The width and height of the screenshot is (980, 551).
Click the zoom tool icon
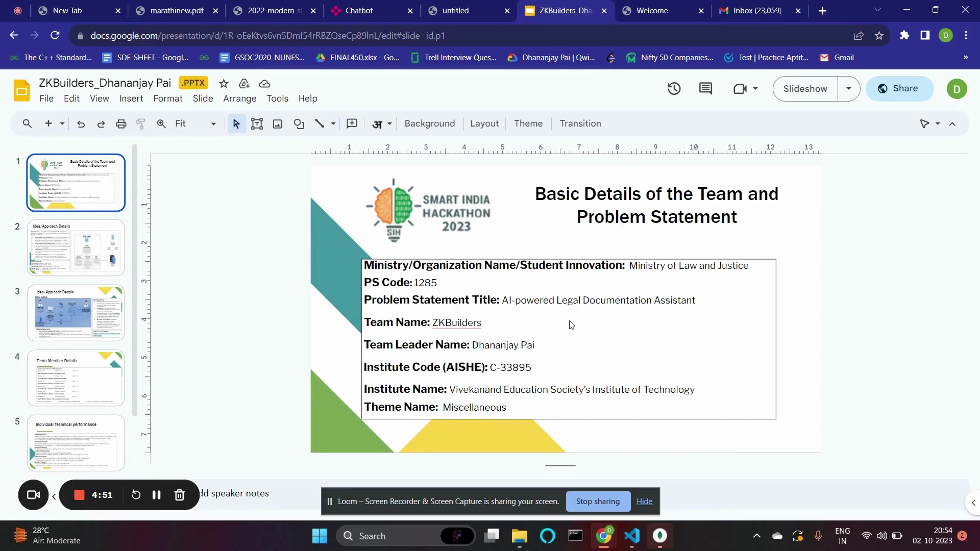click(x=161, y=123)
